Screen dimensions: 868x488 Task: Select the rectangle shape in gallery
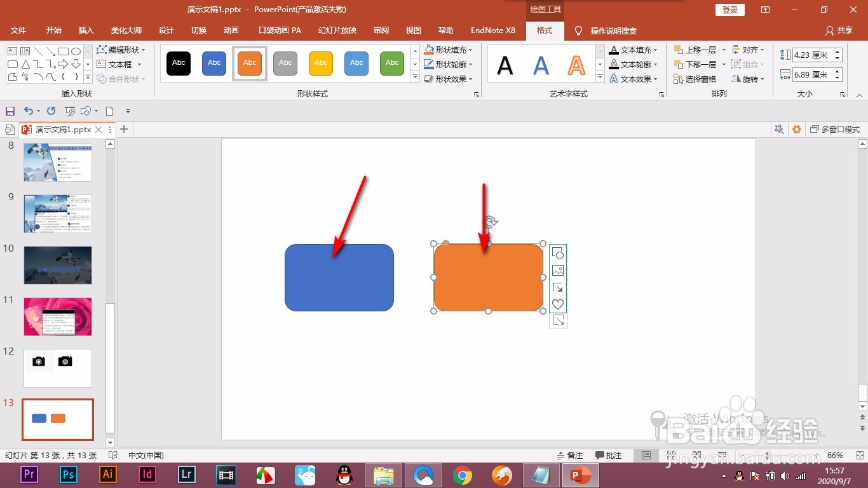click(64, 51)
